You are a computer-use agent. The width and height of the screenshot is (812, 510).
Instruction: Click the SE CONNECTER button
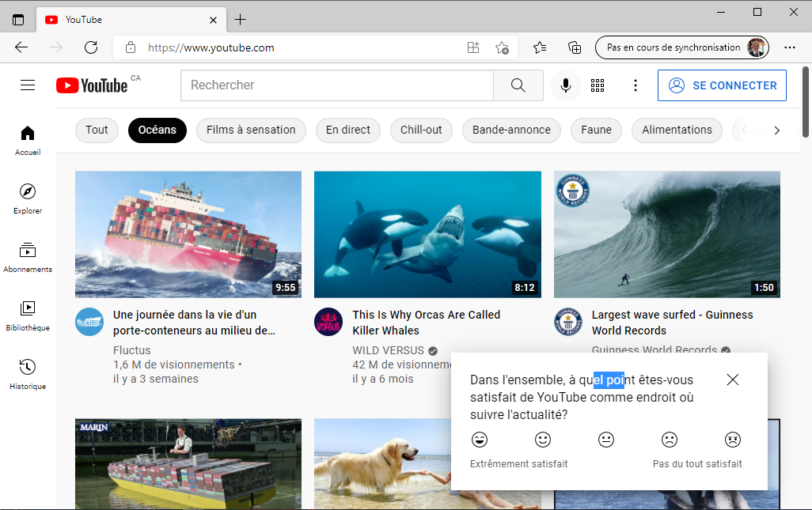click(722, 85)
